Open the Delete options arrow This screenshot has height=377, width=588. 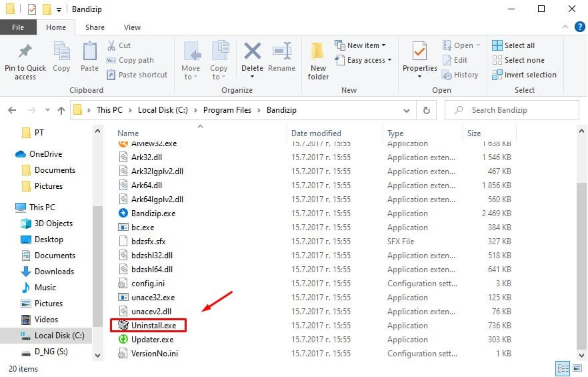(x=253, y=77)
